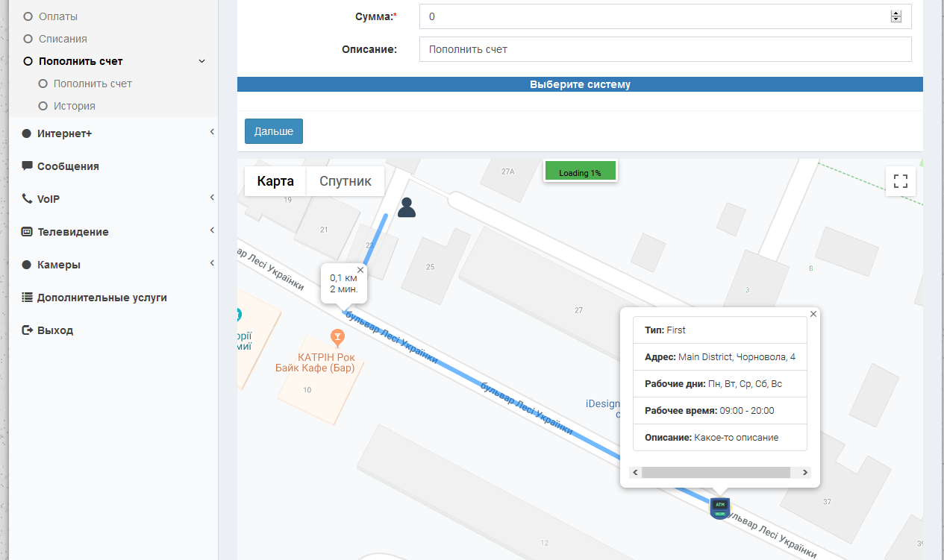This screenshot has height=560, width=944.
Task: Open Дополнительные услуги menu item
Action: 101,298
